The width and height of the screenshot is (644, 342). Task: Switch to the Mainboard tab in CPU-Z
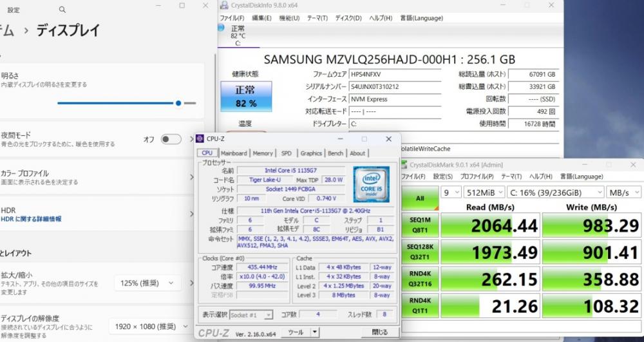point(234,153)
